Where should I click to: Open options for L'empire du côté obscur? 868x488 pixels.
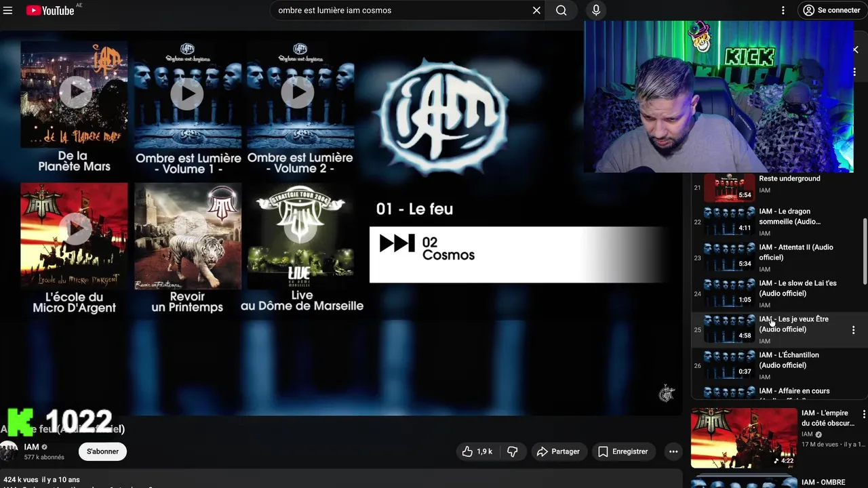pyautogui.click(x=863, y=414)
